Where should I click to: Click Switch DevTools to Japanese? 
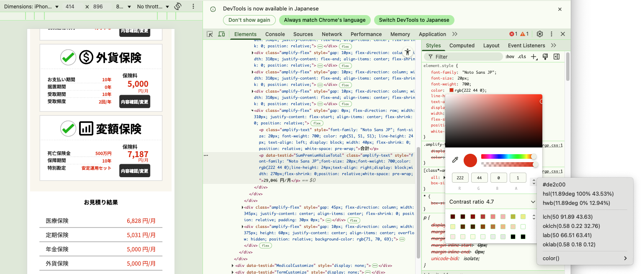[414, 20]
